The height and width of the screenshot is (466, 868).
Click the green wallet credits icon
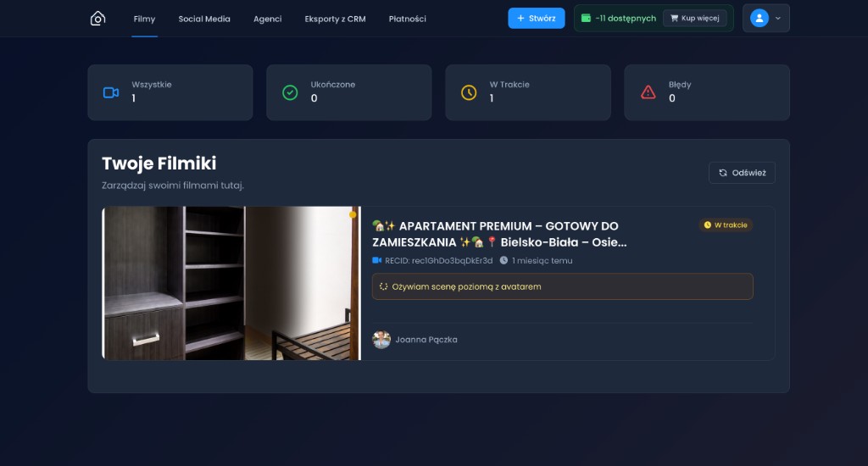(586, 19)
